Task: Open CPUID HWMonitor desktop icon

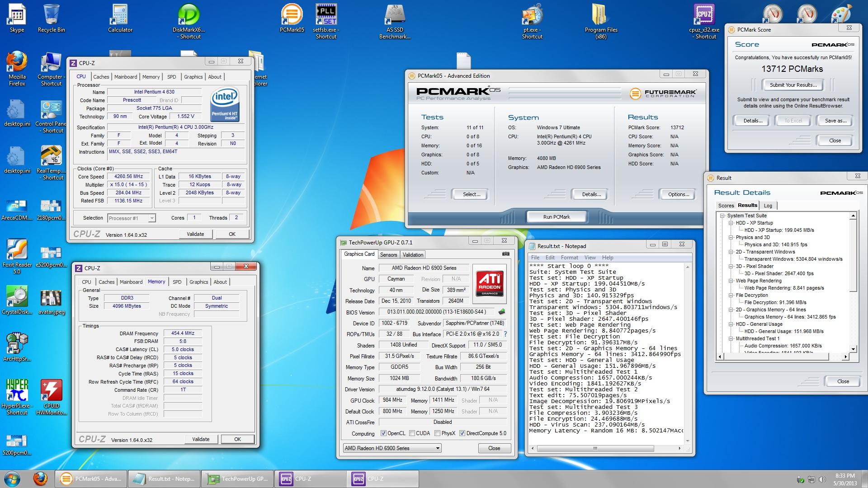Action: click(x=51, y=397)
